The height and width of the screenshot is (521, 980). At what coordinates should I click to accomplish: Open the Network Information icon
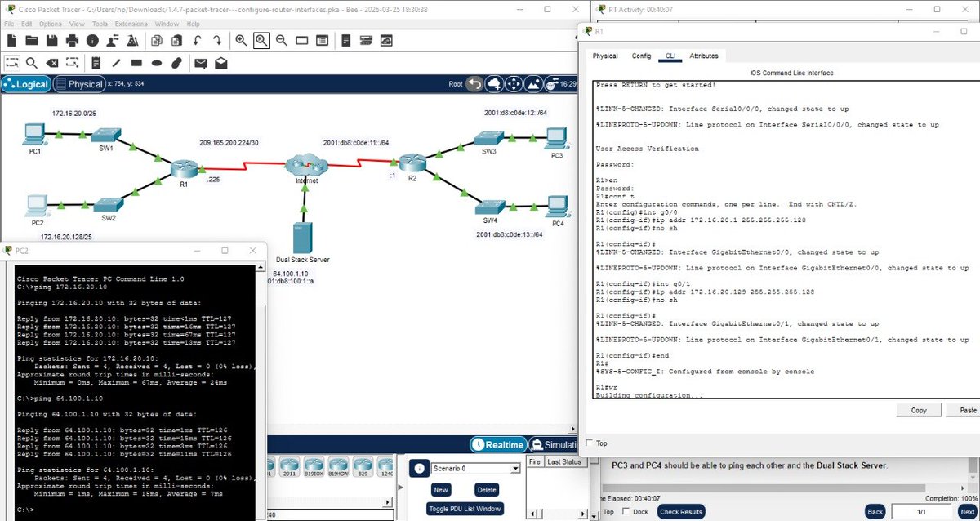tap(92, 40)
